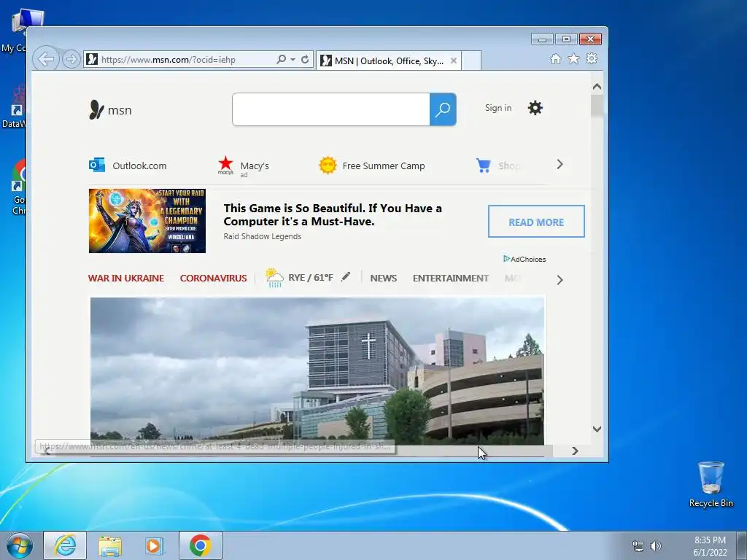Open Internet Explorer Tools gear menu
747x560 pixels.
[x=592, y=58]
